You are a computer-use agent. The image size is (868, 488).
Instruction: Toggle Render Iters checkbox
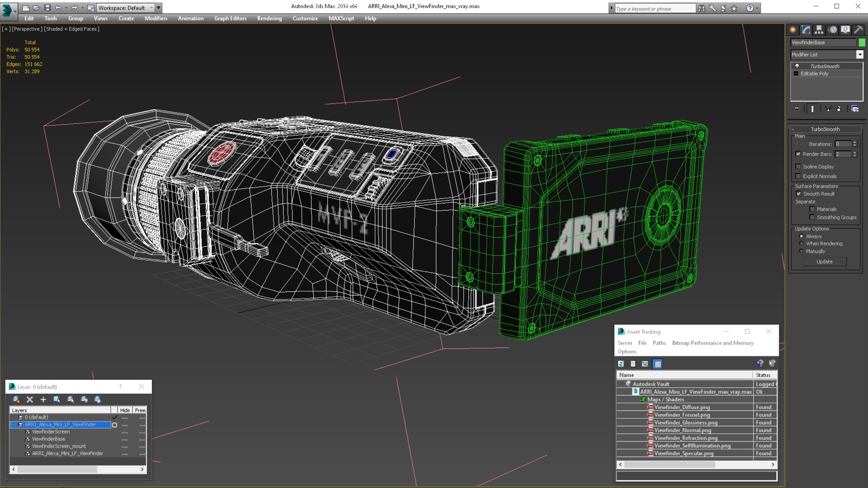[798, 154]
